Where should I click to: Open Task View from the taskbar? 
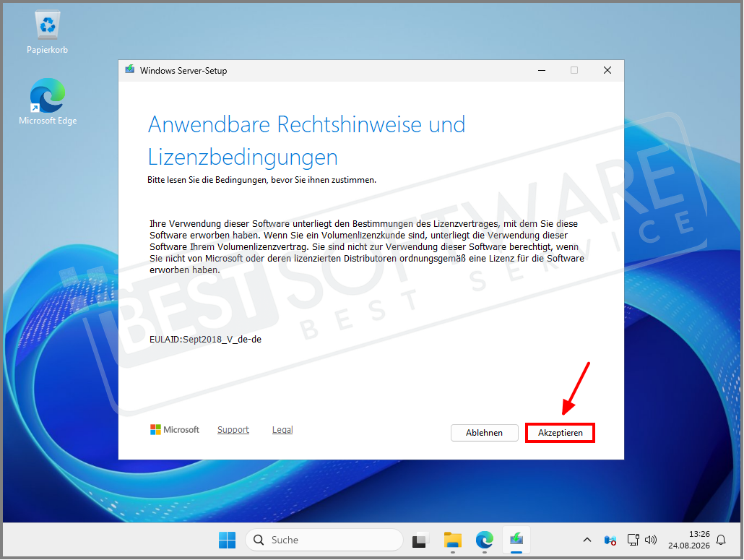click(420, 540)
